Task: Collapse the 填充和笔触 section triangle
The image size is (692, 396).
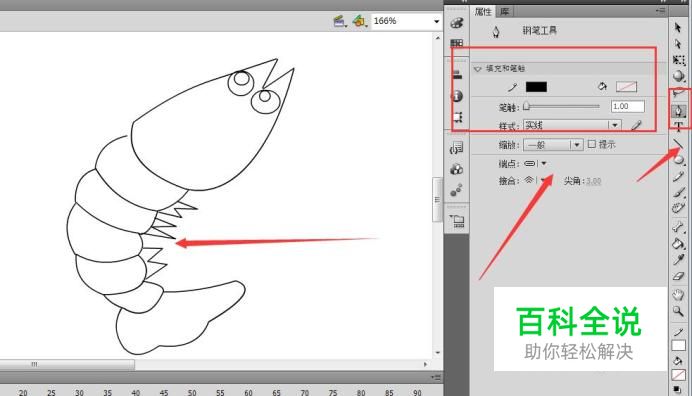Action: point(477,69)
